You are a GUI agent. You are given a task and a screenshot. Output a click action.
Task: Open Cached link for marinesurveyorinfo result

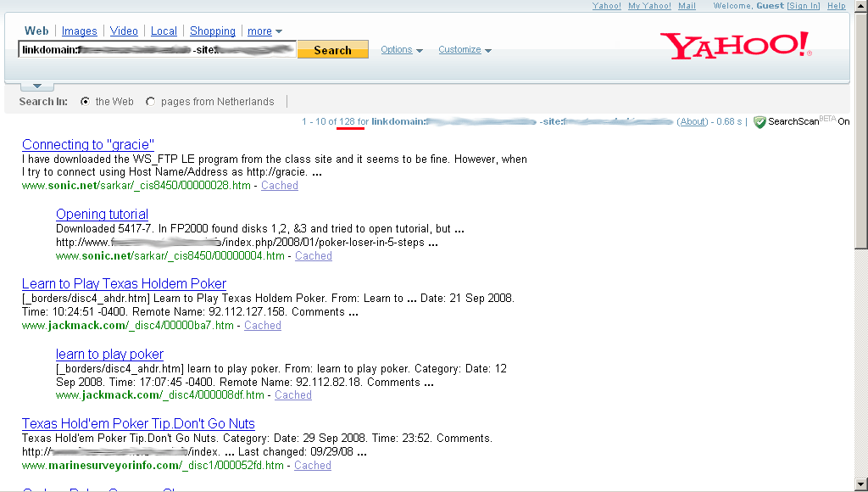click(313, 466)
